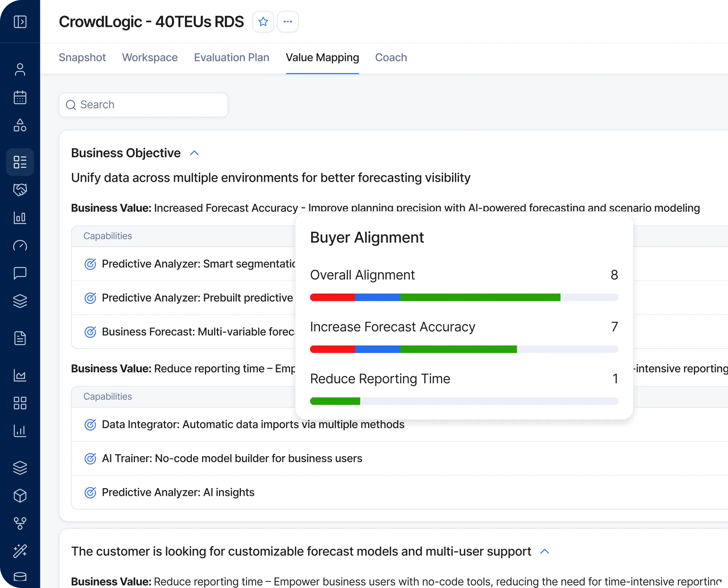Switch to the Snapshot tab
The width and height of the screenshot is (728, 588).
tap(82, 57)
